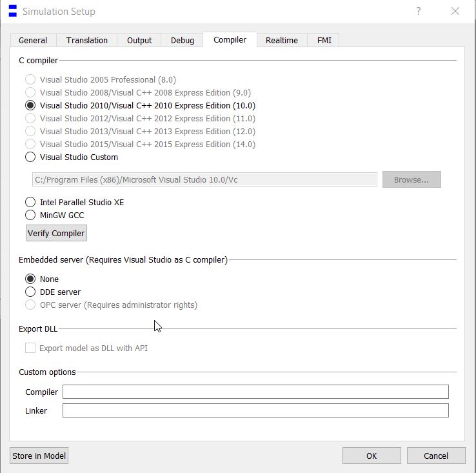The width and height of the screenshot is (476, 473).
Task: Click the Export DLL section heading
Action: [x=38, y=328]
